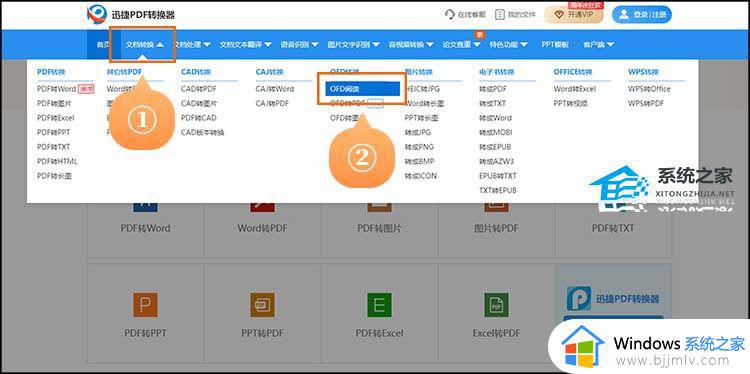Open 我的文件 via the document icon

[500, 14]
